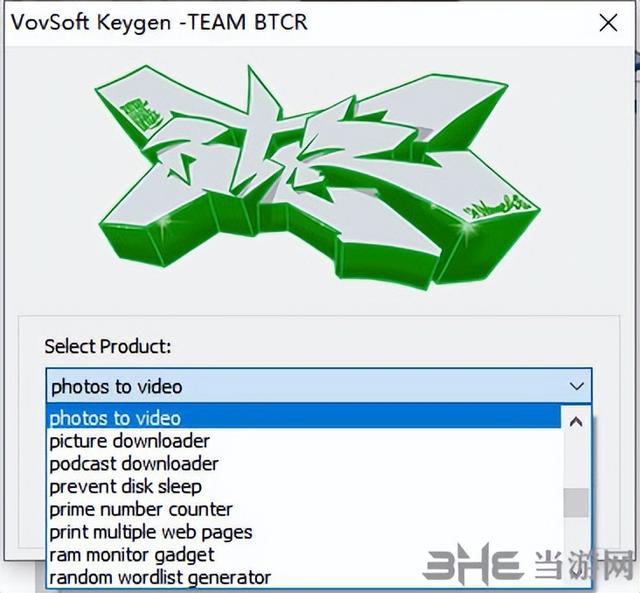Close the VovSoft Keygen window
Viewport: 640px width, 593px height.
click(x=608, y=23)
